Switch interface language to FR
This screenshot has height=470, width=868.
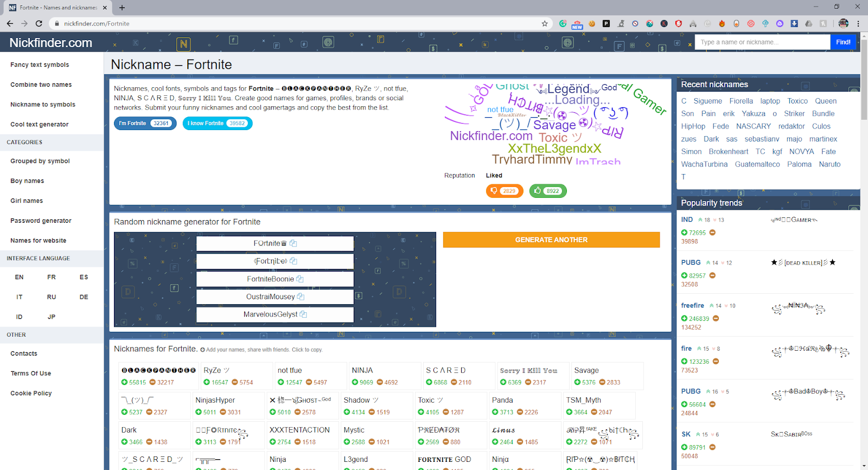click(x=52, y=277)
